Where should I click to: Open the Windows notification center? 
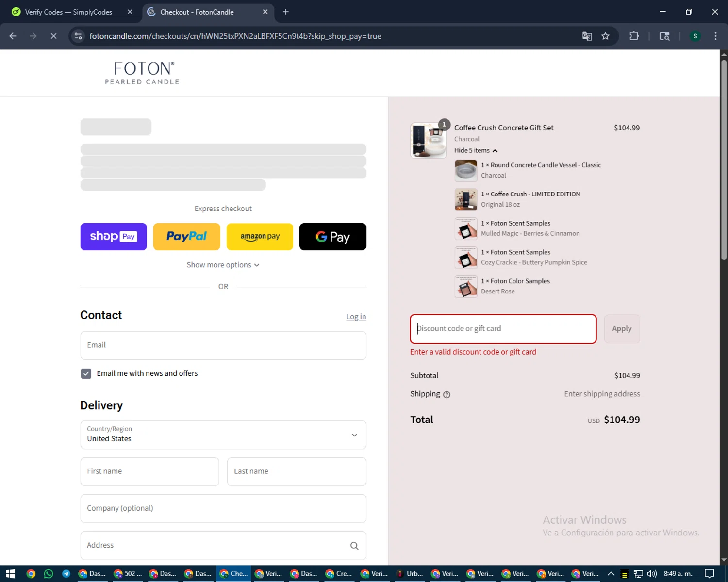point(710,574)
